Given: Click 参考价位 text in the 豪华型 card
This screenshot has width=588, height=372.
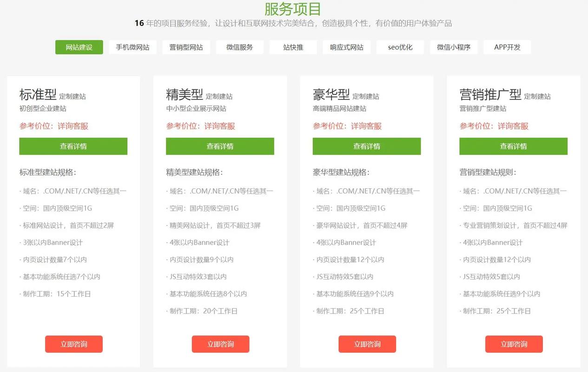Looking at the screenshot, I should pyautogui.click(x=347, y=126).
